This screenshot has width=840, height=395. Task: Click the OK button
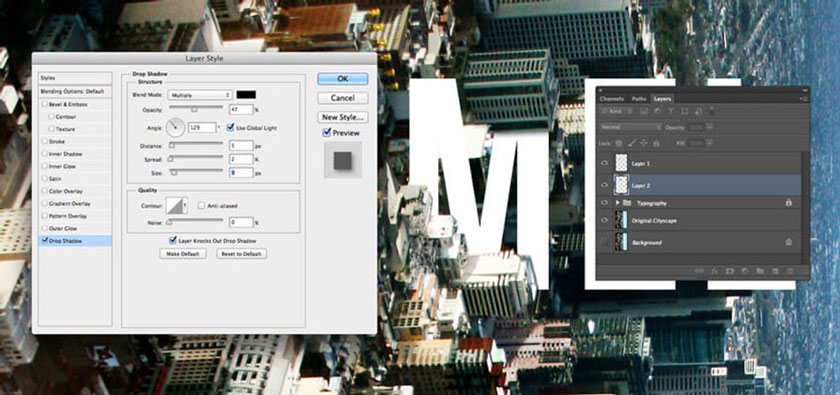[x=343, y=78]
